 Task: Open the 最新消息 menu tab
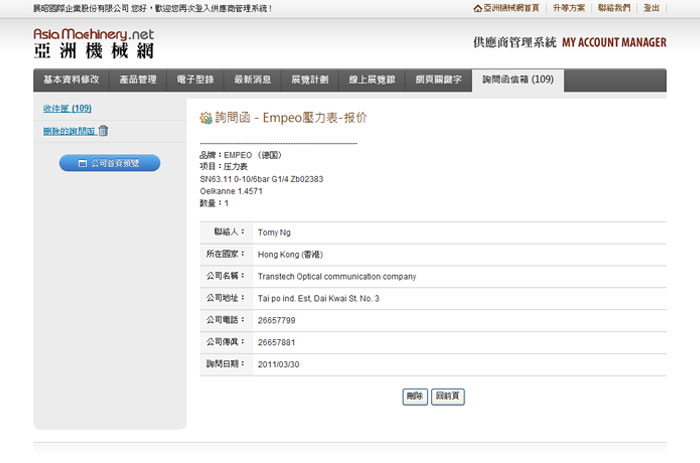(x=253, y=80)
